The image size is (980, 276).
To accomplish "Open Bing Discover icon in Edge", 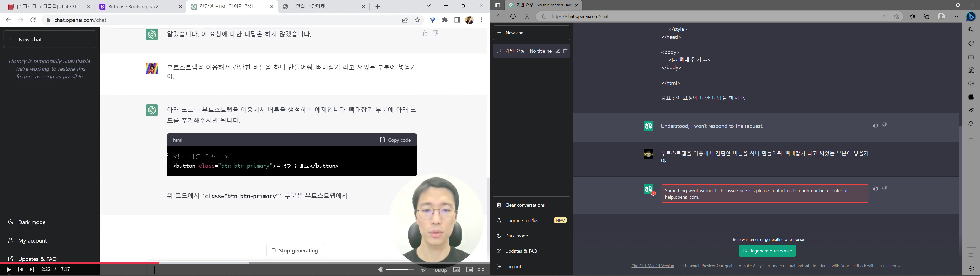I will click(x=971, y=17).
